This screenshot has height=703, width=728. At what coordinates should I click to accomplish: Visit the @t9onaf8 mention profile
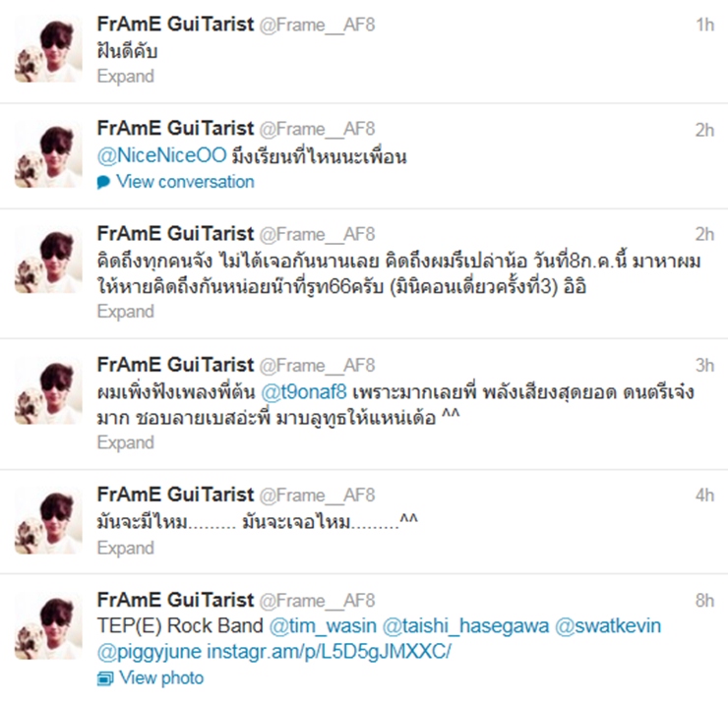(304, 392)
